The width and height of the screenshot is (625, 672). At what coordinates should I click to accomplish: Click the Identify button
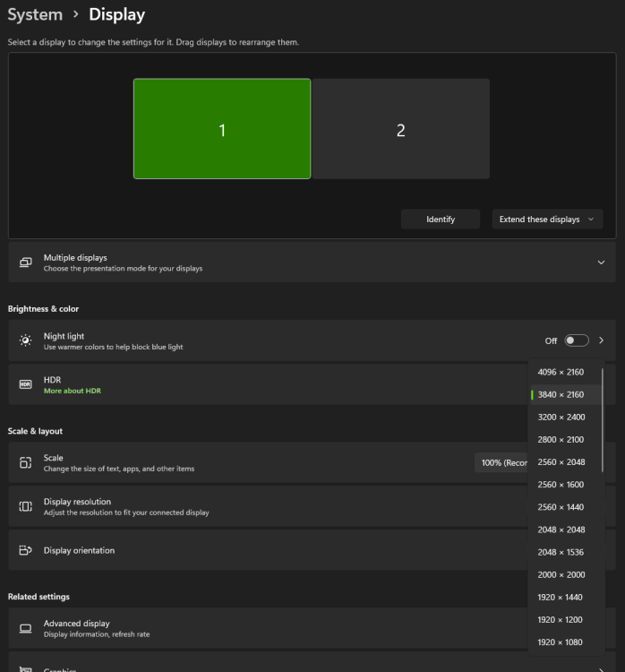pyautogui.click(x=441, y=219)
